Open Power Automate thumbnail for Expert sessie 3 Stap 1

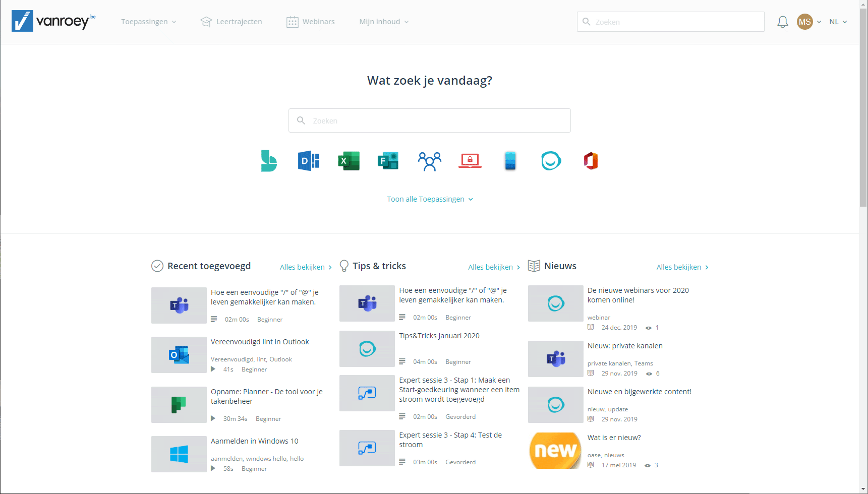tap(367, 393)
